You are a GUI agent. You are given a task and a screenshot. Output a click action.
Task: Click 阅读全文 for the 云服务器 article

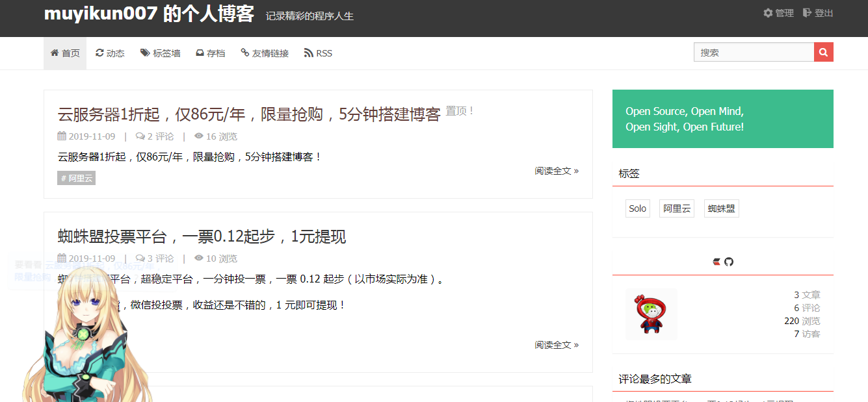(x=557, y=171)
